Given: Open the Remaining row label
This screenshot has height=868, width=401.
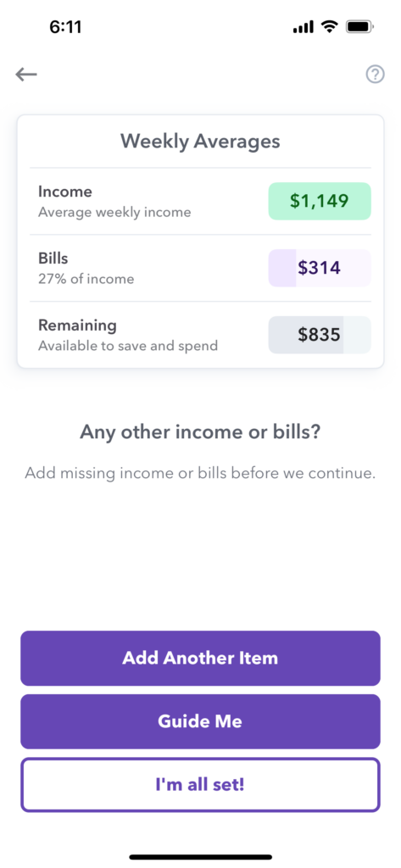Looking at the screenshot, I should (x=77, y=325).
